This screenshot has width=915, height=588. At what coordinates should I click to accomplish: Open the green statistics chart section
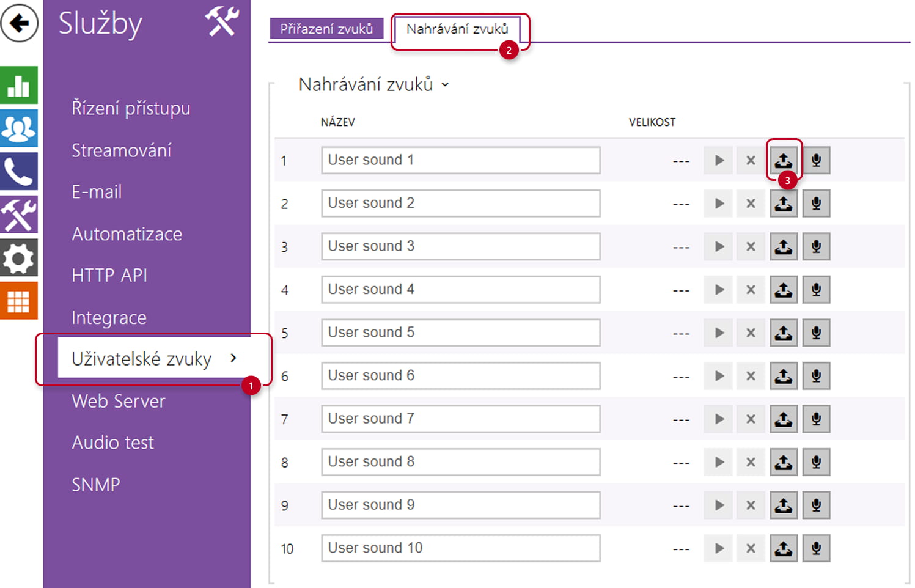19,86
